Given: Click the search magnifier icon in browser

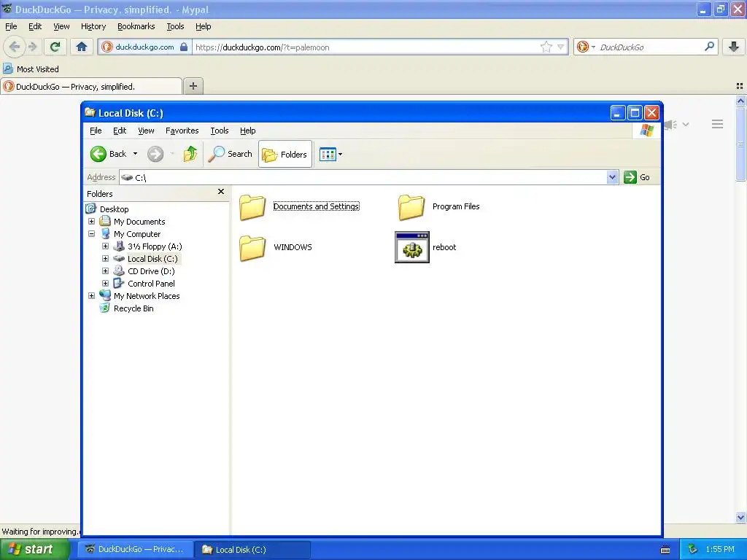Looking at the screenshot, I should [709, 46].
